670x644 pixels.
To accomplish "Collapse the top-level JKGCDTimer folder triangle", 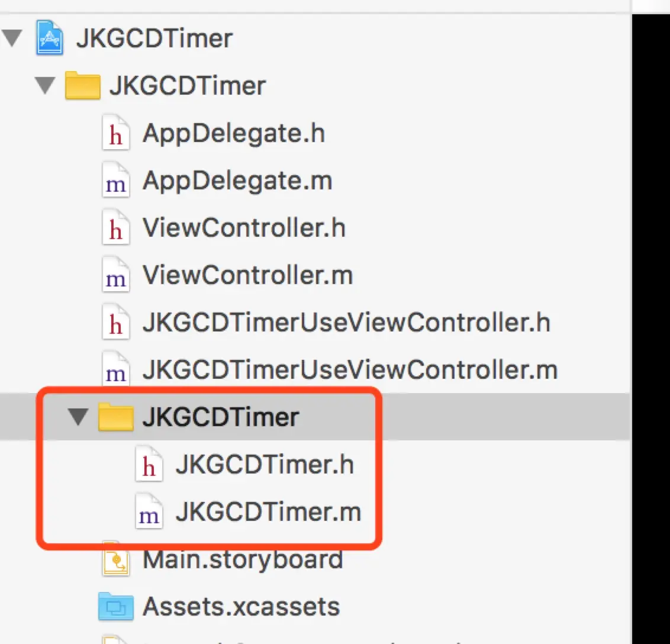I will [x=45, y=85].
